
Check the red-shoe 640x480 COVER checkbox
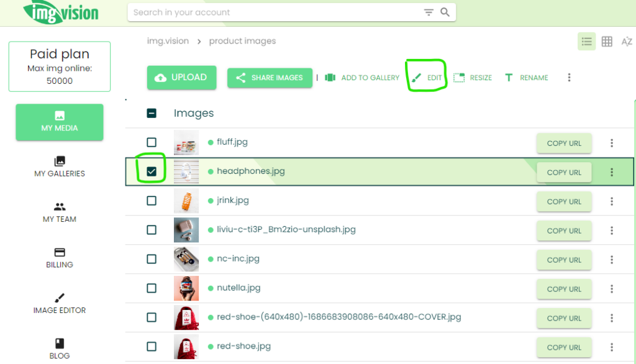tap(152, 318)
